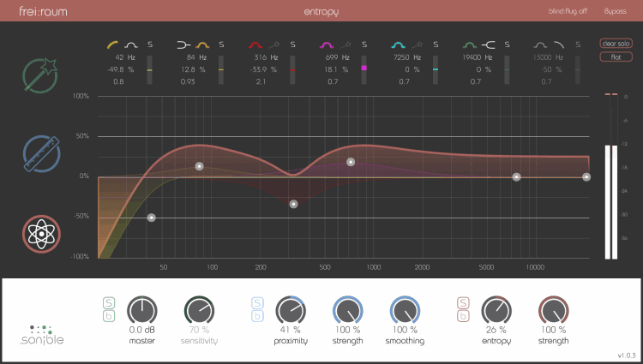This screenshot has height=364, width=643.
Task: Solo the 42 Hz band
Action: tap(150, 45)
